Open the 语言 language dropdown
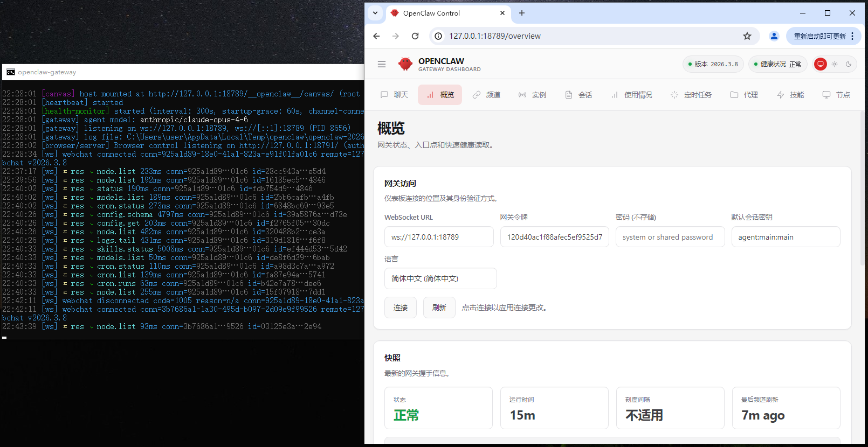868x447 pixels. 440,278
